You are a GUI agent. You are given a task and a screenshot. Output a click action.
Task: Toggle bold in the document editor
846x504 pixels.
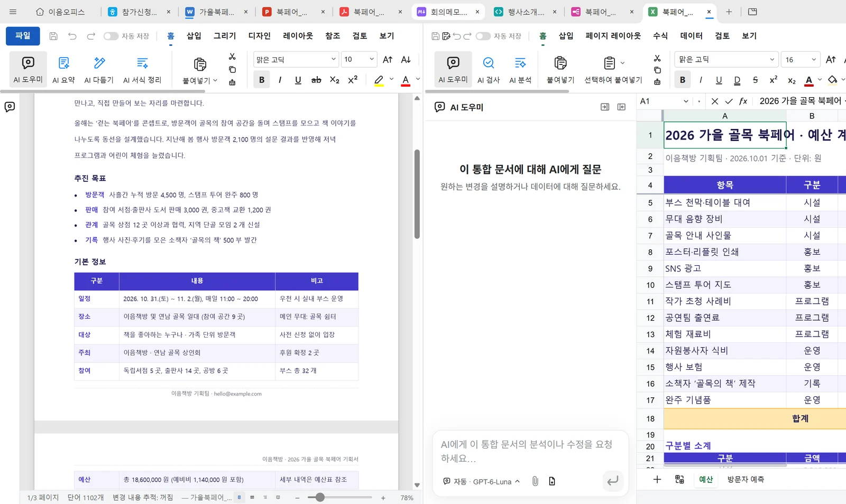pos(262,80)
